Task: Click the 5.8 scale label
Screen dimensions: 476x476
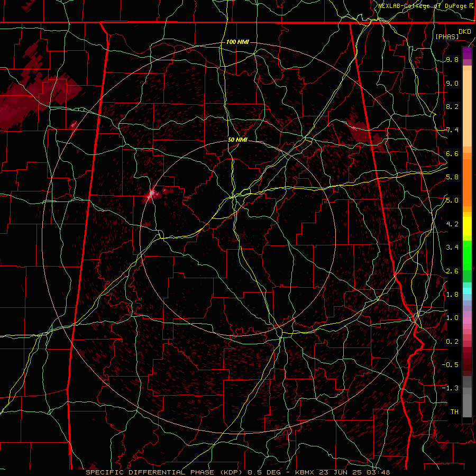Action: click(x=452, y=177)
